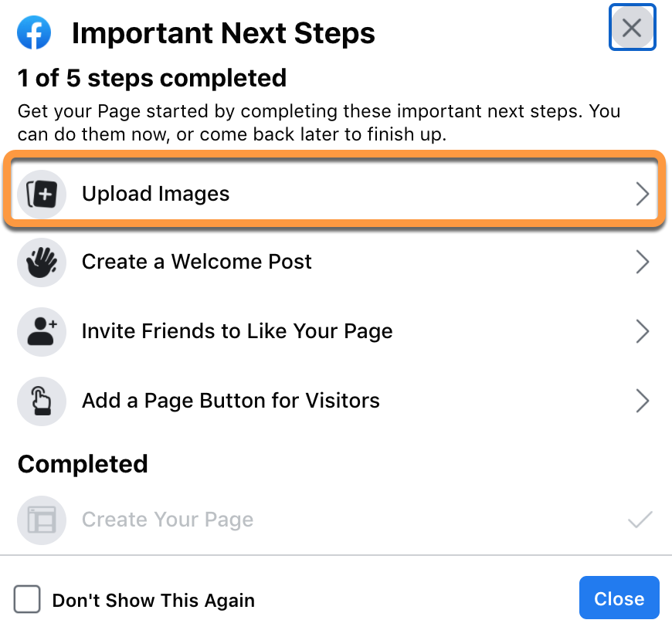The height and width of the screenshot is (630, 672).
Task: Expand Upload Images with its chevron
Action: pos(642,194)
